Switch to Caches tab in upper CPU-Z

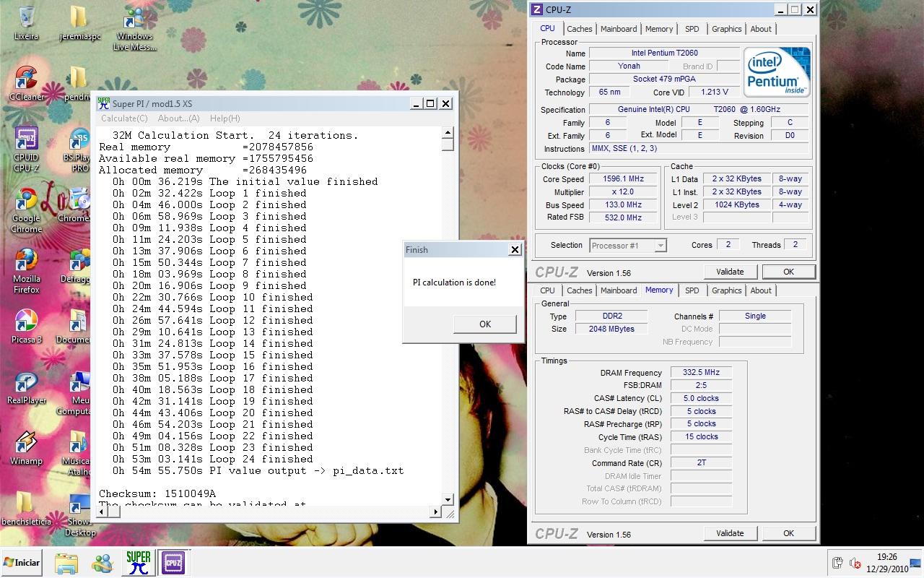tap(579, 29)
